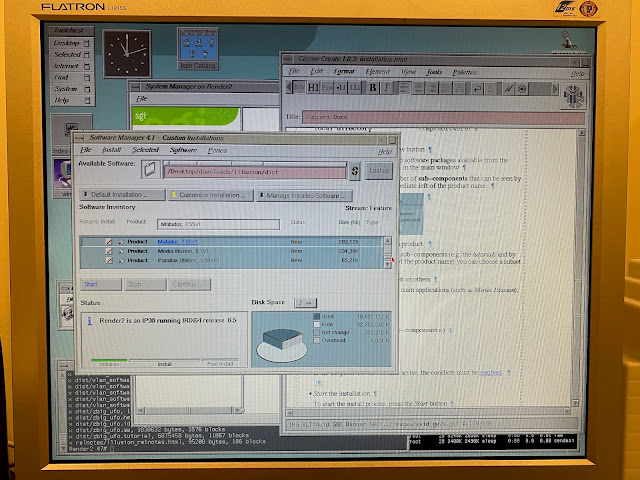
Task: Click the Lookup button
Action: pyautogui.click(x=379, y=171)
